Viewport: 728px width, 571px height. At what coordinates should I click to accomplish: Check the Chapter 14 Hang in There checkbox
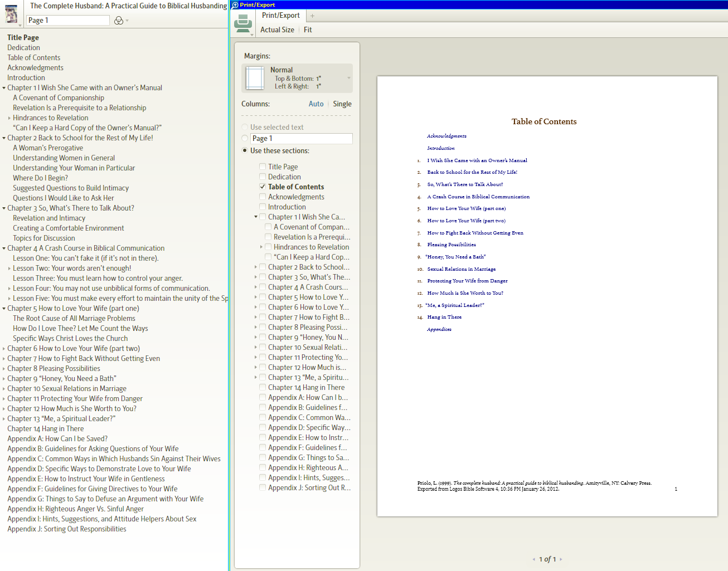(262, 387)
